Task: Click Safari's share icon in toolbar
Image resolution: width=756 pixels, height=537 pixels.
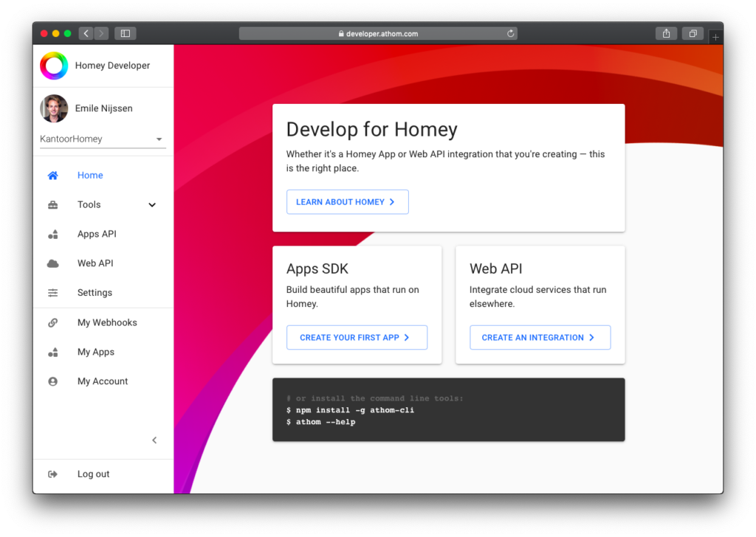Action: (666, 33)
